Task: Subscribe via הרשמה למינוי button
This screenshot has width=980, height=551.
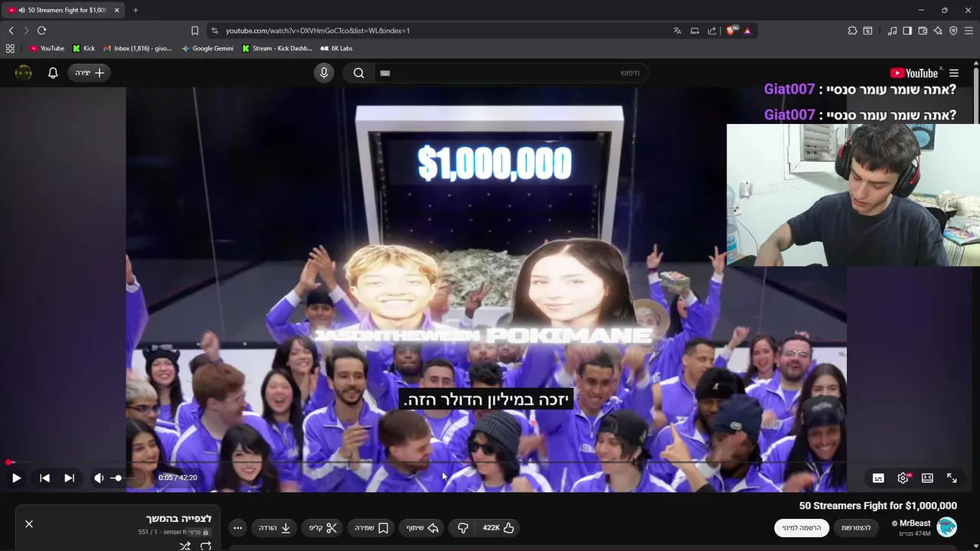Action: (x=802, y=527)
